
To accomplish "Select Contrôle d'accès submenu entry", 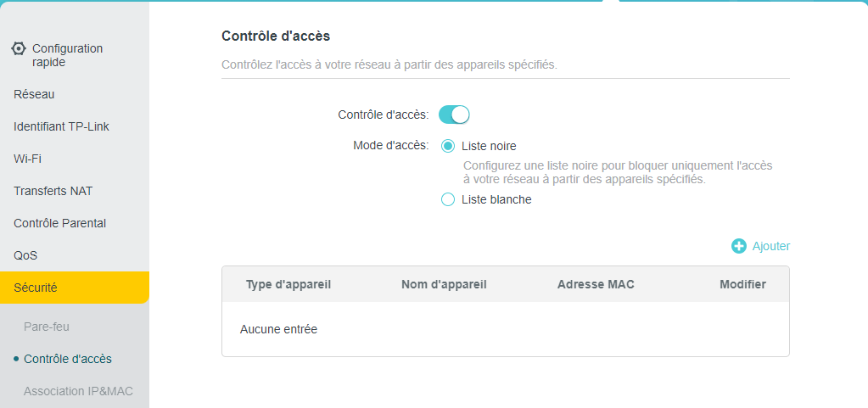I will [x=68, y=359].
